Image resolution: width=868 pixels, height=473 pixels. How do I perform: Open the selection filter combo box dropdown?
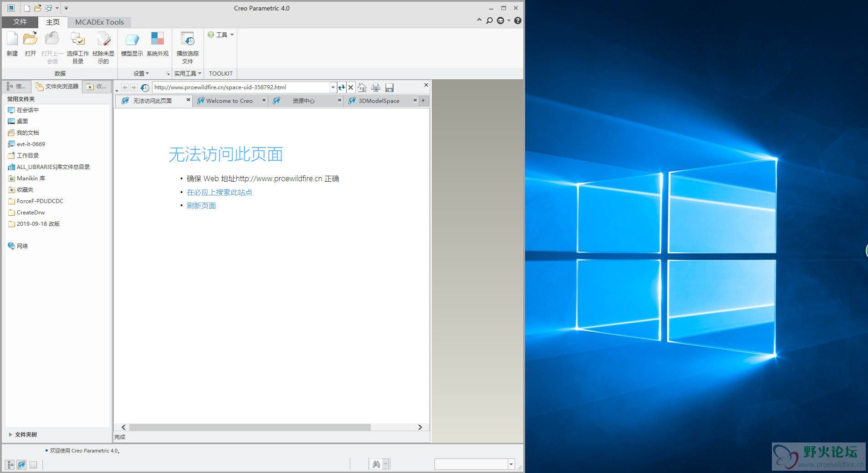tap(511, 464)
